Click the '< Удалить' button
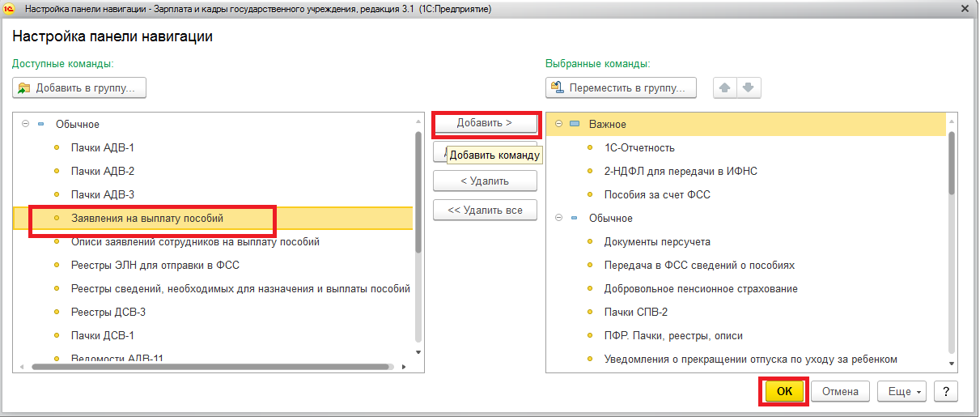 tap(485, 181)
